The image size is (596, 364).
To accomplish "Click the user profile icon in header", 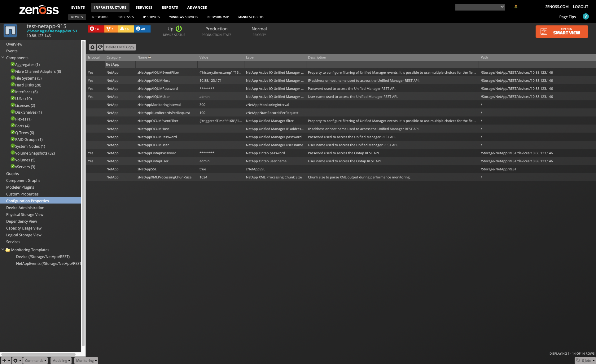I will [x=516, y=7].
